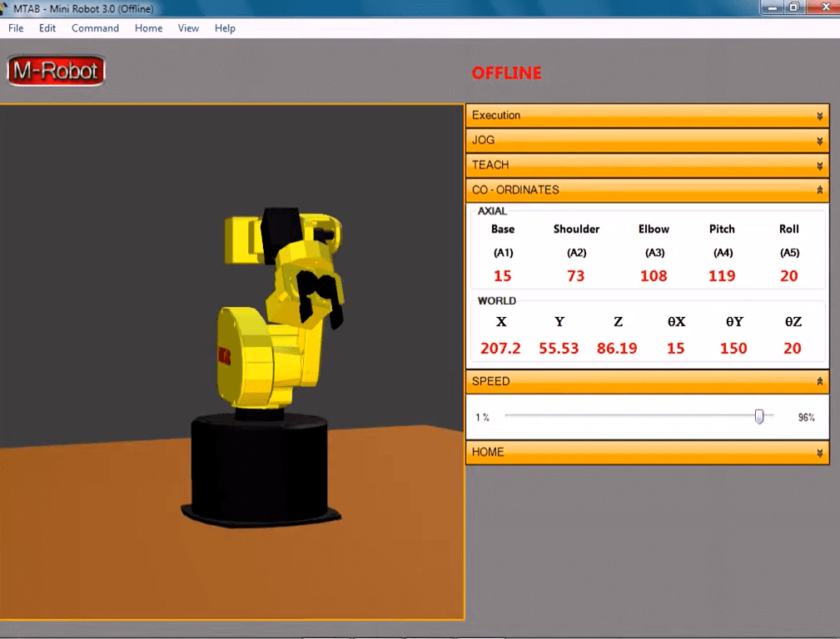Viewport: 840px width, 639px height.
Task: Click the CO - ORDINATES header label
Action: pos(515,191)
